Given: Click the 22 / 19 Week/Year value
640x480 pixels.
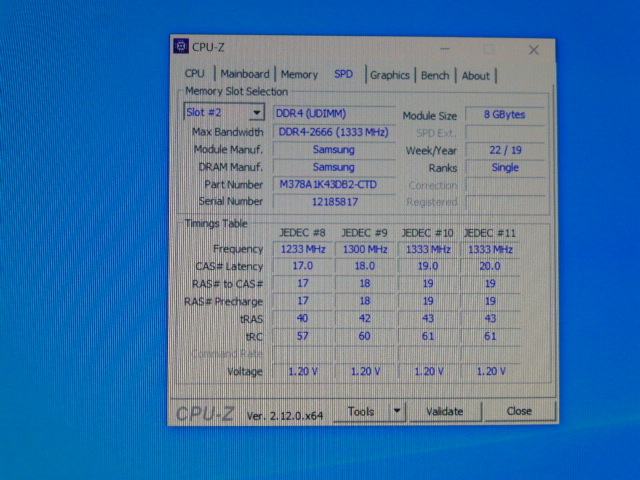Looking at the screenshot, I should click(x=505, y=150).
